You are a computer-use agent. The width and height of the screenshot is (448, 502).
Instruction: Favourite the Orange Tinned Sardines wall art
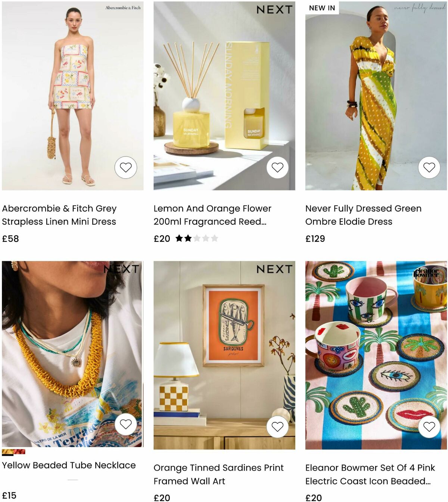tap(277, 426)
